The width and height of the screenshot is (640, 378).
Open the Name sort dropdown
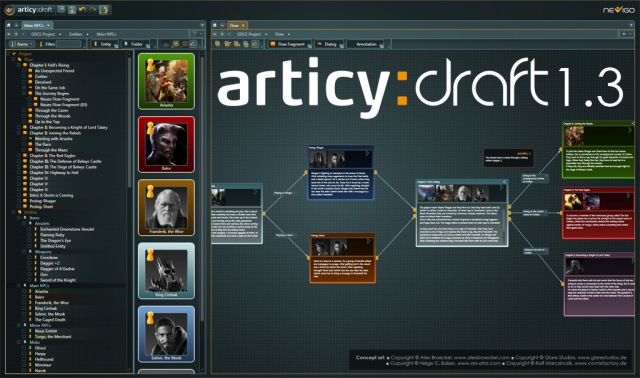pyautogui.click(x=22, y=44)
